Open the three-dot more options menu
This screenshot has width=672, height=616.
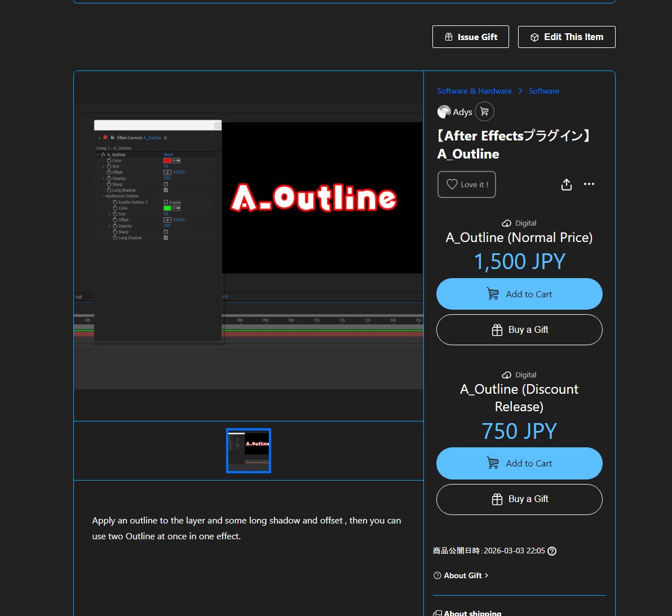pos(589,184)
